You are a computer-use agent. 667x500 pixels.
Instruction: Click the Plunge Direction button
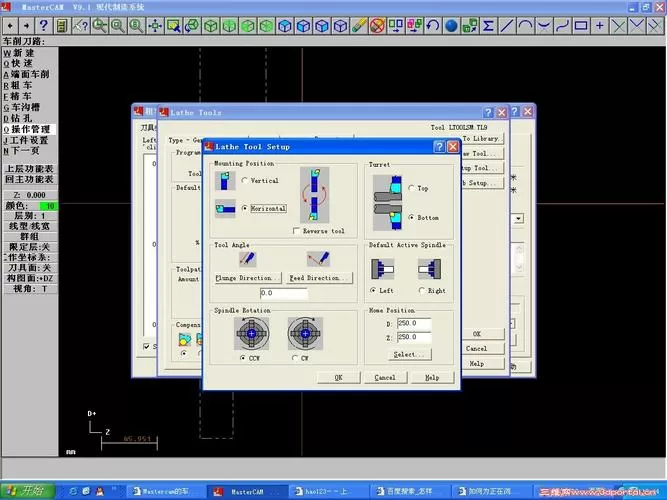pyautogui.click(x=248, y=278)
